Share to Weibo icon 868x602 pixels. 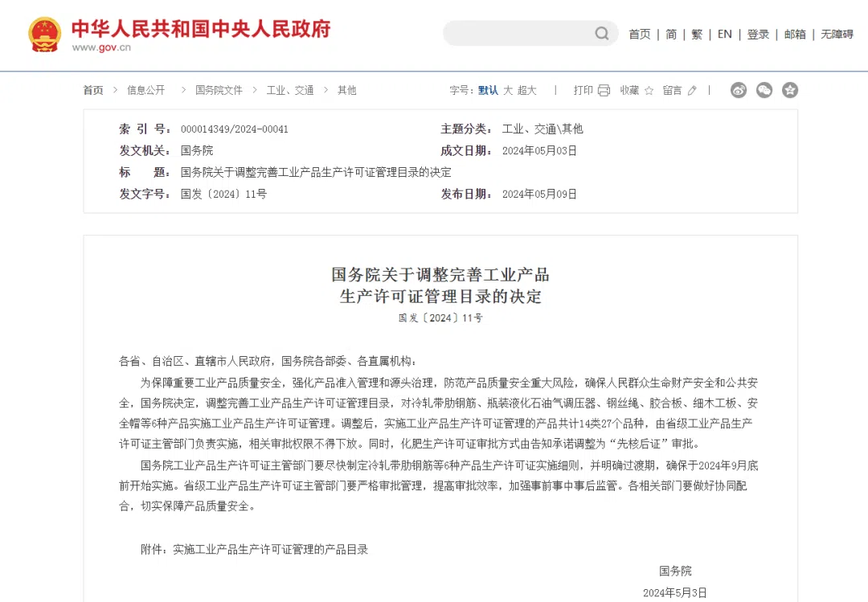[739, 90]
